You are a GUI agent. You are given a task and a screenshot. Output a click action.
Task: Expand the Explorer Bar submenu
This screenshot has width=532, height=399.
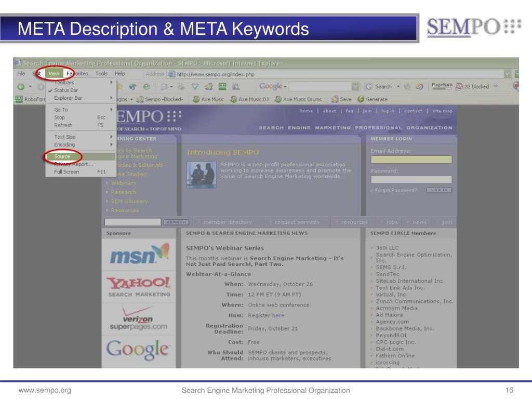click(x=81, y=98)
